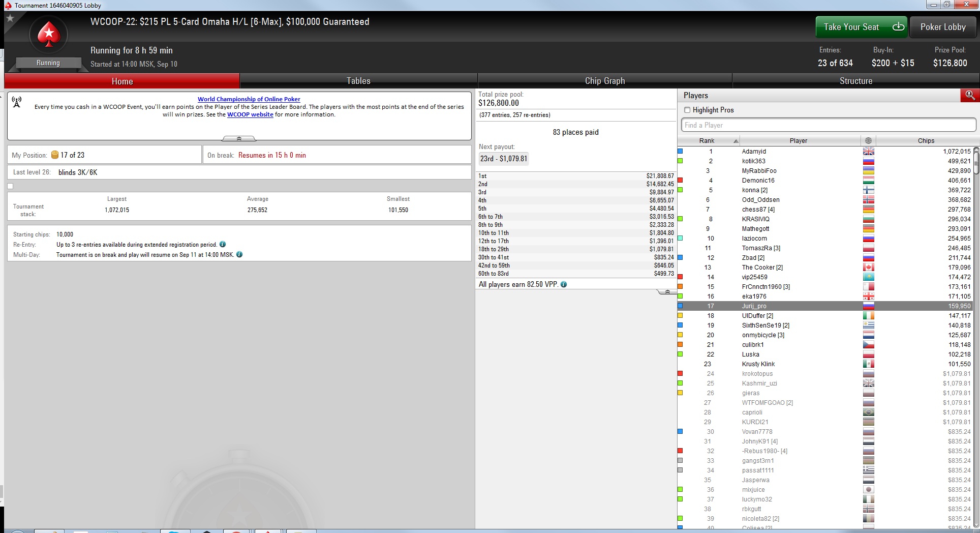This screenshot has width=980, height=533.
Task: Sort players by Rank column arrow
Action: point(736,141)
